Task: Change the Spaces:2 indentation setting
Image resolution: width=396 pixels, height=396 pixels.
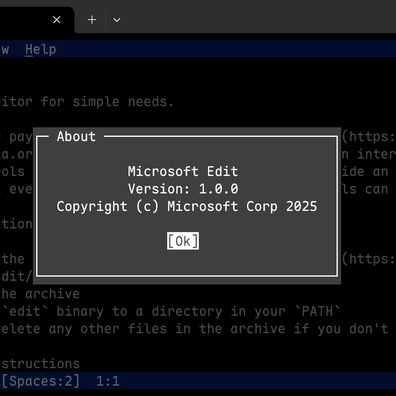Action: [x=41, y=381]
